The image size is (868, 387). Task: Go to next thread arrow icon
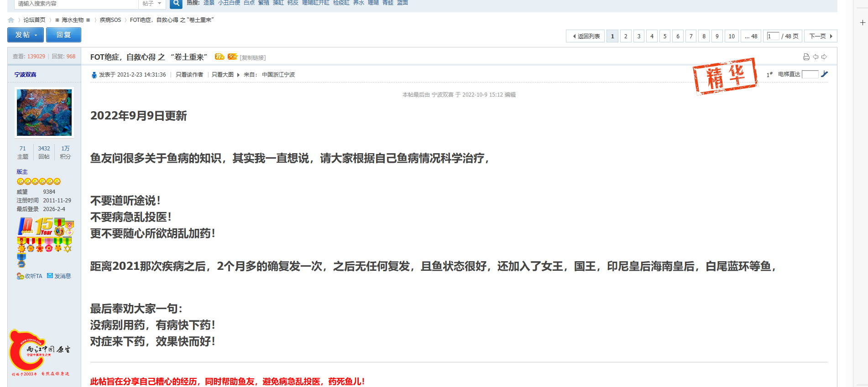(824, 57)
